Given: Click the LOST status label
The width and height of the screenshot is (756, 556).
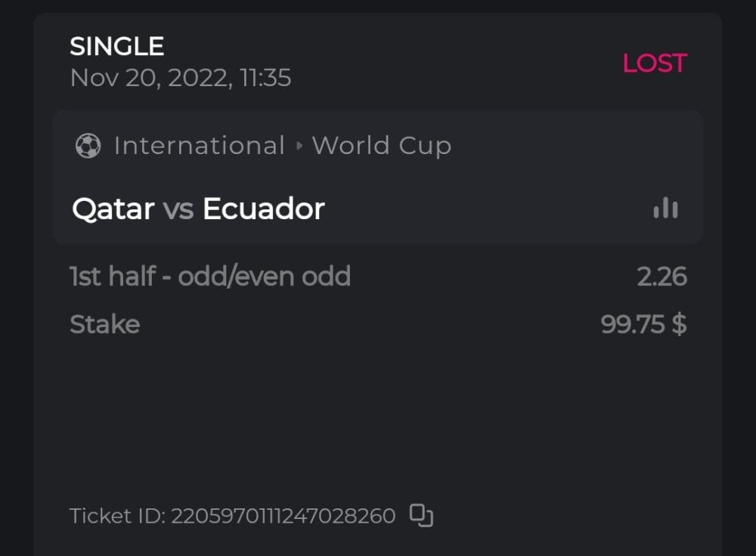Looking at the screenshot, I should [x=654, y=63].
